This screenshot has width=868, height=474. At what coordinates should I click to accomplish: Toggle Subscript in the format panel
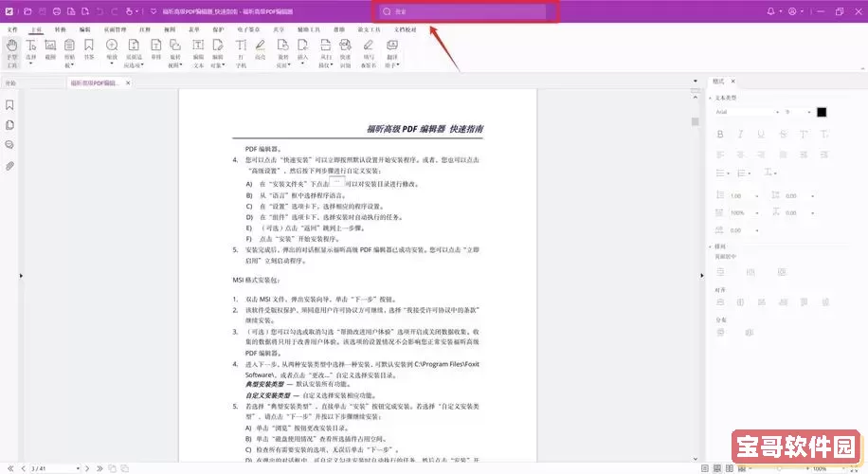pos(824,134)
